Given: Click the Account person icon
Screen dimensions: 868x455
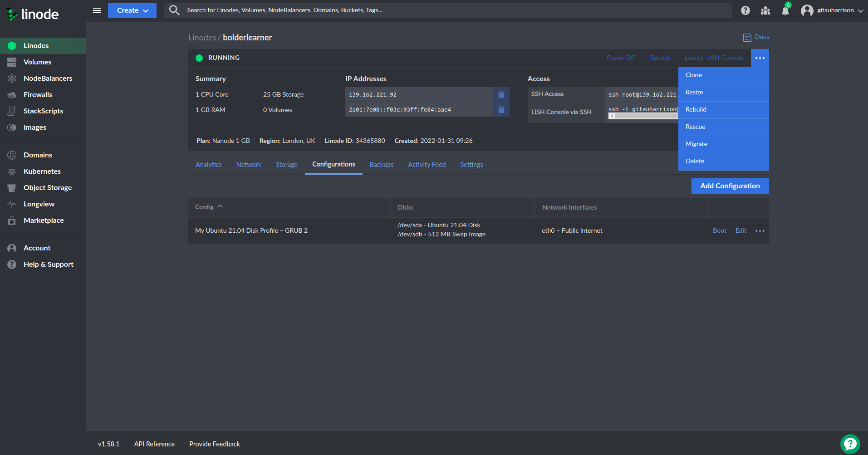Looking at the screenshot, I should (12, 248).
